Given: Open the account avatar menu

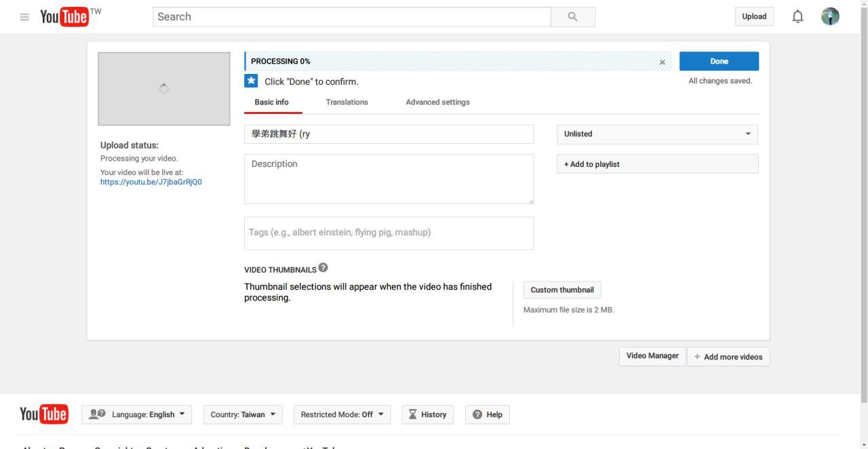Looking at the screenshot, I should [829, 17].
